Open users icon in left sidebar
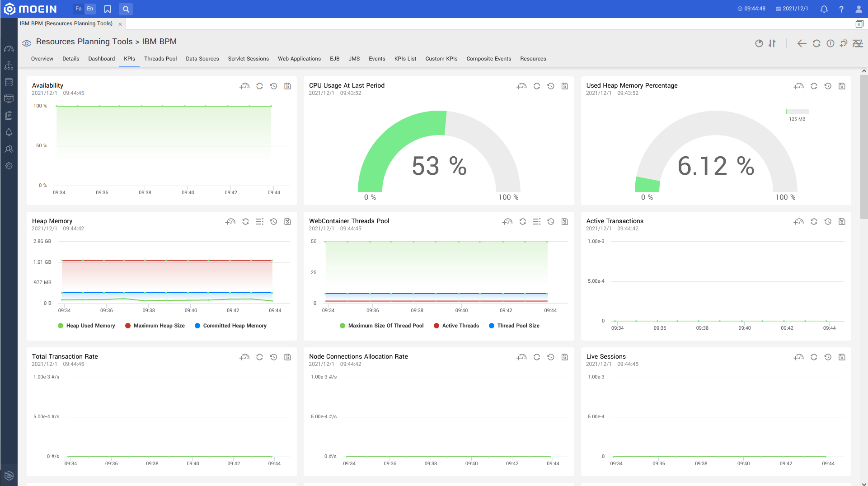 point(9,149)
